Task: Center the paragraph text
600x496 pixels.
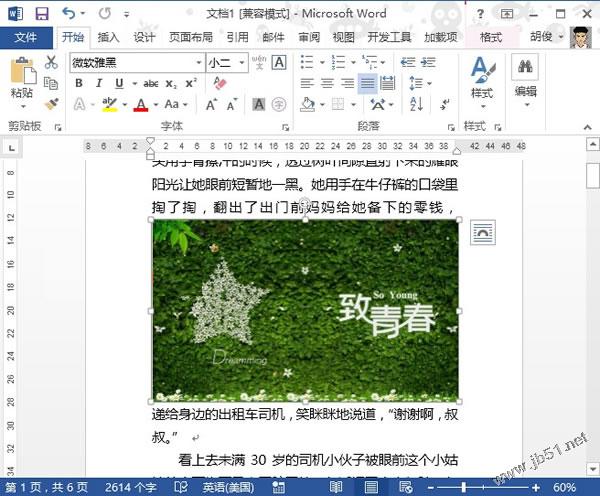Action: [327, 83]
